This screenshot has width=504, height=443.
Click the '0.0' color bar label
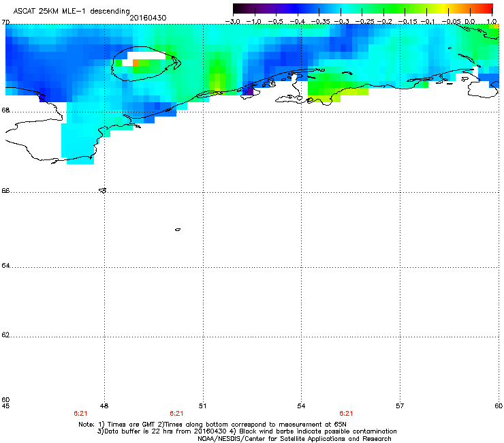pos(470,22)
